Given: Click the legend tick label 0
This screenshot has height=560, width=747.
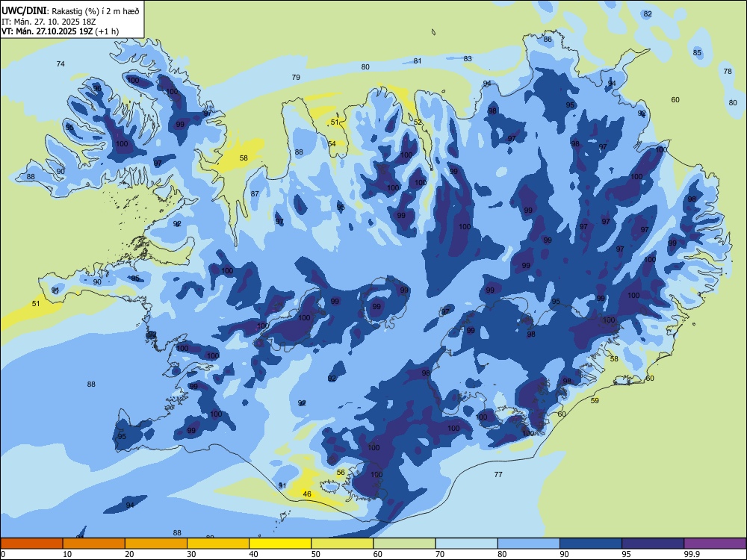Looking at the screenshot, I should point(3,554).
